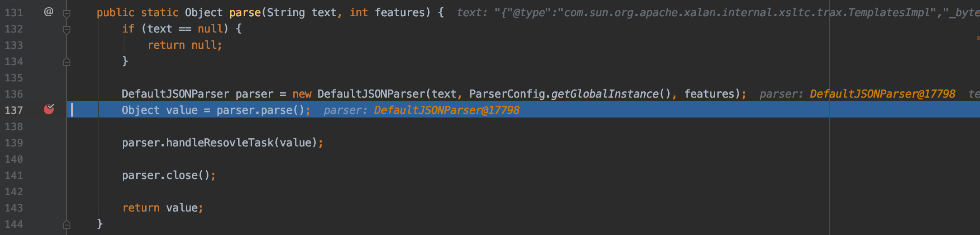980x235 pixels.
Task: Click the inline text debug hint on line 131
Action: tap(718, 13)
